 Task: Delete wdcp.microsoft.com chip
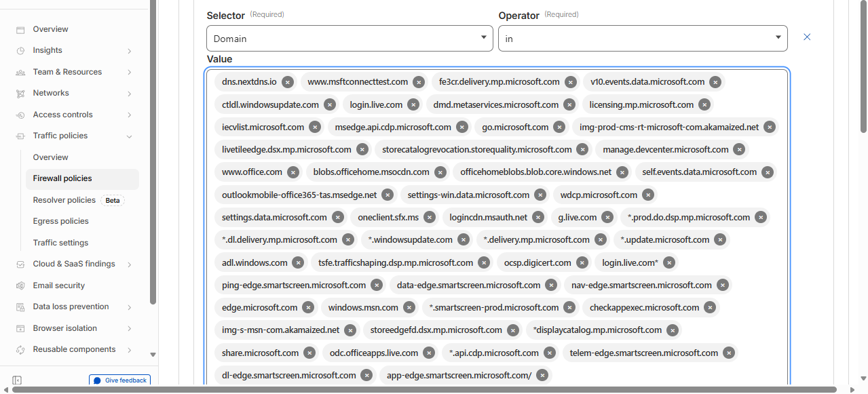pos(648,195)
